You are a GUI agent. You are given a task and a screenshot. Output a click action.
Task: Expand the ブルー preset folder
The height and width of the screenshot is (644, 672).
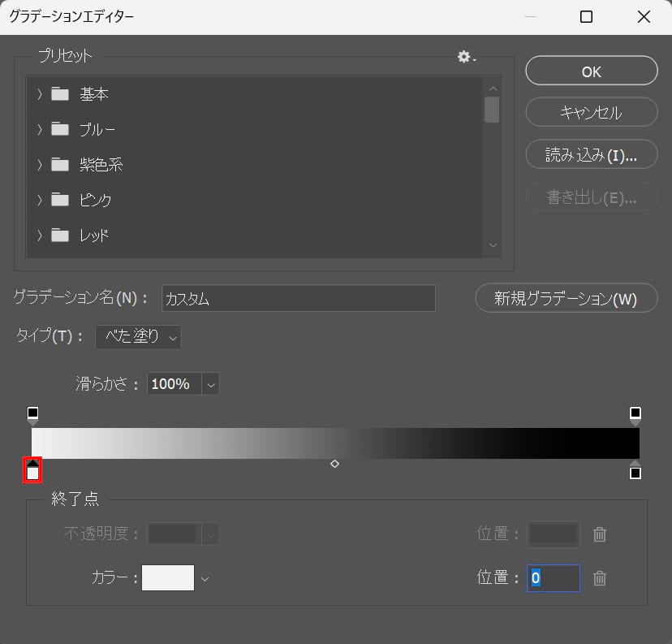point(39,129)
